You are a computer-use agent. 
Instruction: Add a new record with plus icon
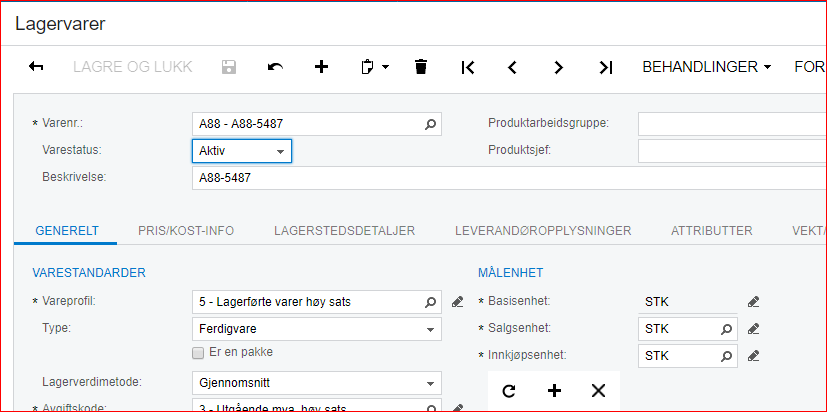321,67
